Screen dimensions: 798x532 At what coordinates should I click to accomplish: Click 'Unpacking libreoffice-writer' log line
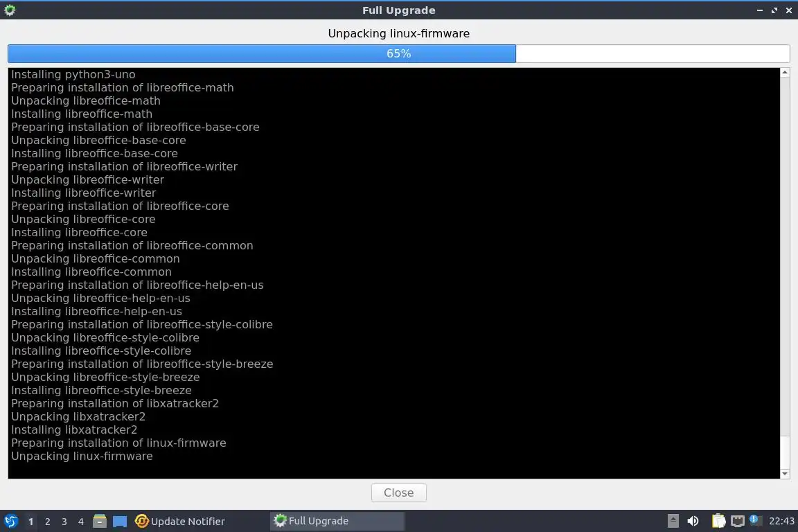click(x=87, y=179)
